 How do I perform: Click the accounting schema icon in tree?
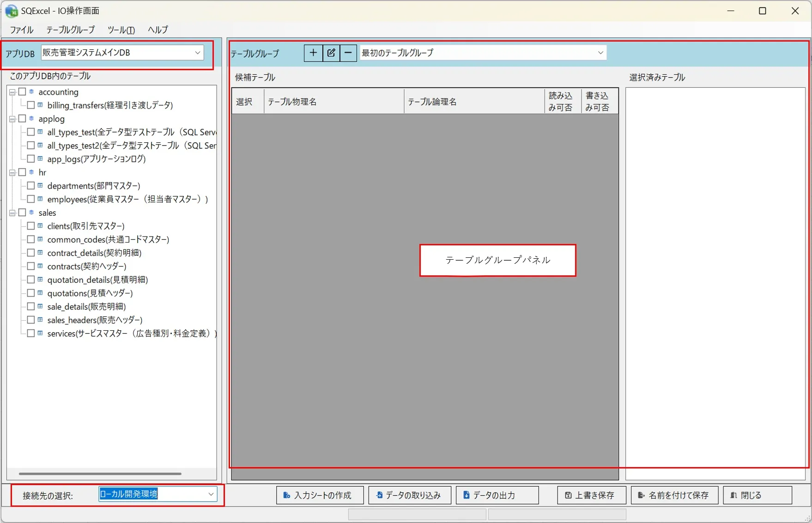(x=31, y=92)
